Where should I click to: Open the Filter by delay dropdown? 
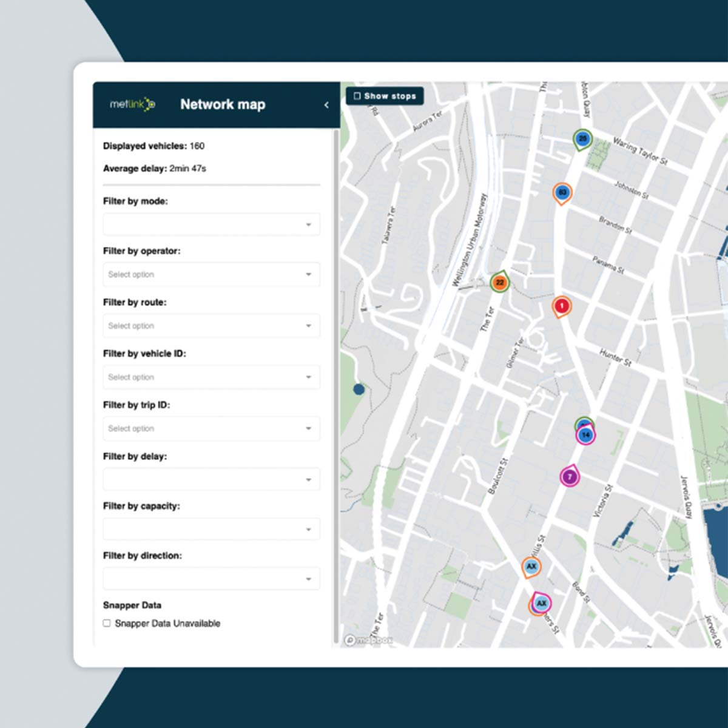tap(211, 479)
